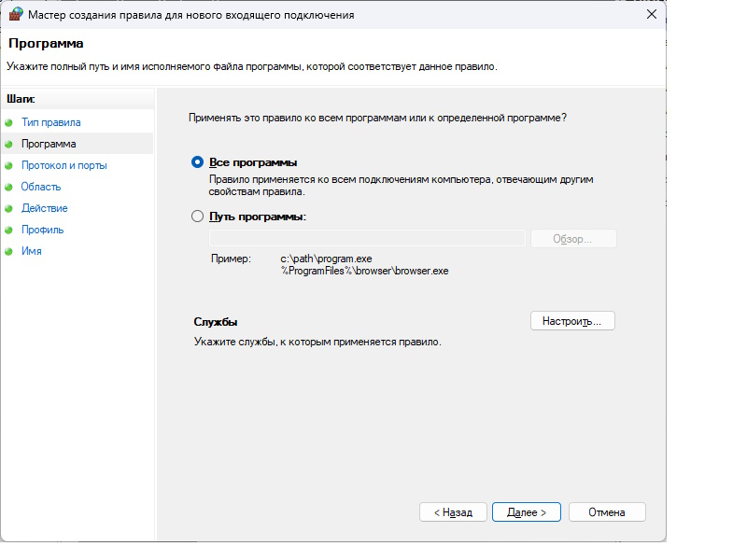
Task: Click the Обзор... browse button
Action: (x=572, y=239)
